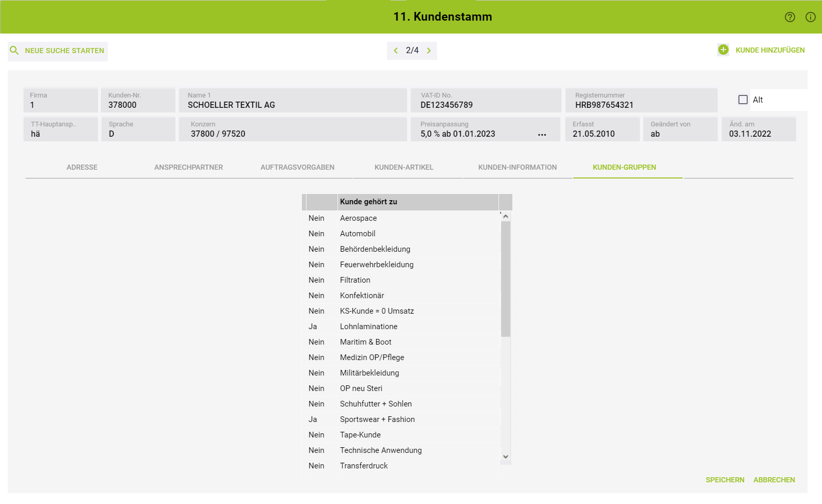The width and height of the screenshot is (822, 504).
Task: Toggle Lohnlaminatione membership from Ja
Action: (313, 327)
